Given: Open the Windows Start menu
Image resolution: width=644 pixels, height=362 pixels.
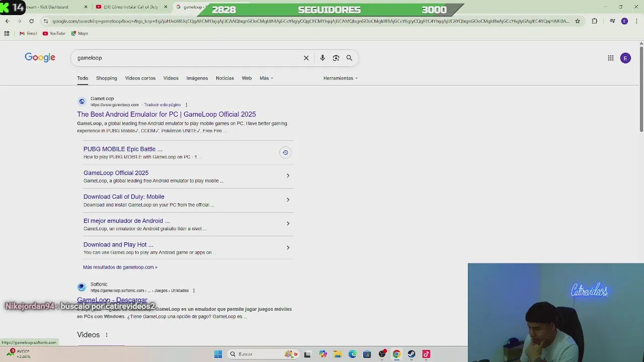Looking at the screenshot, I should click(218, 354).
